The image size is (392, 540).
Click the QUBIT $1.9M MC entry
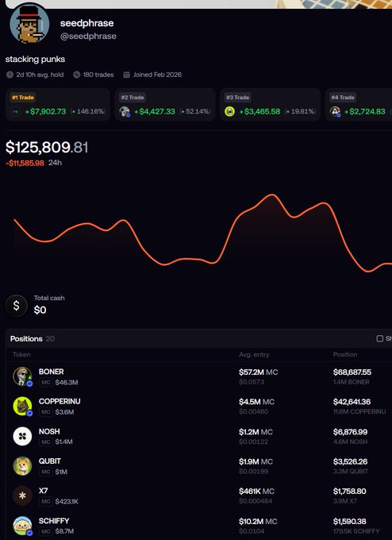point(256,461)
